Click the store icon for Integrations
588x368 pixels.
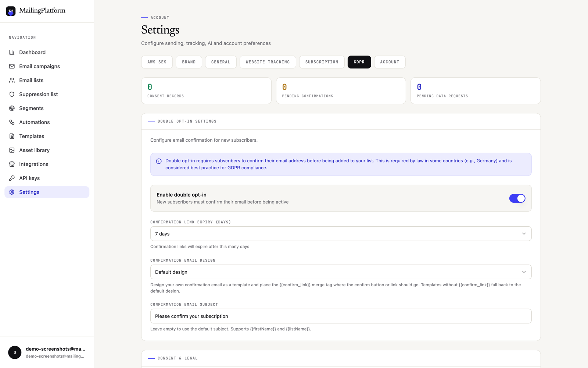click(12, 164)
